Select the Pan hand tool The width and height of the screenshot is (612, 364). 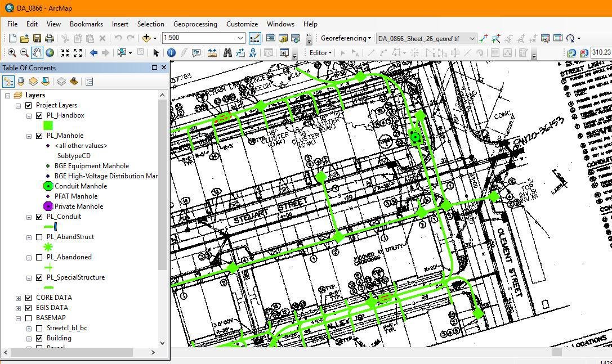(x=37, y=53)
